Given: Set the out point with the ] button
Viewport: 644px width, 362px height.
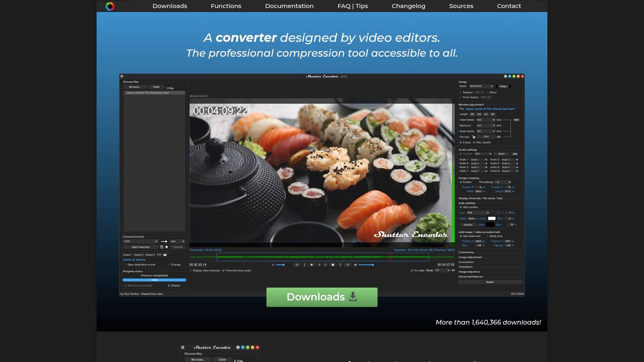Looking at the screenshot, I should tap(340, 265).
